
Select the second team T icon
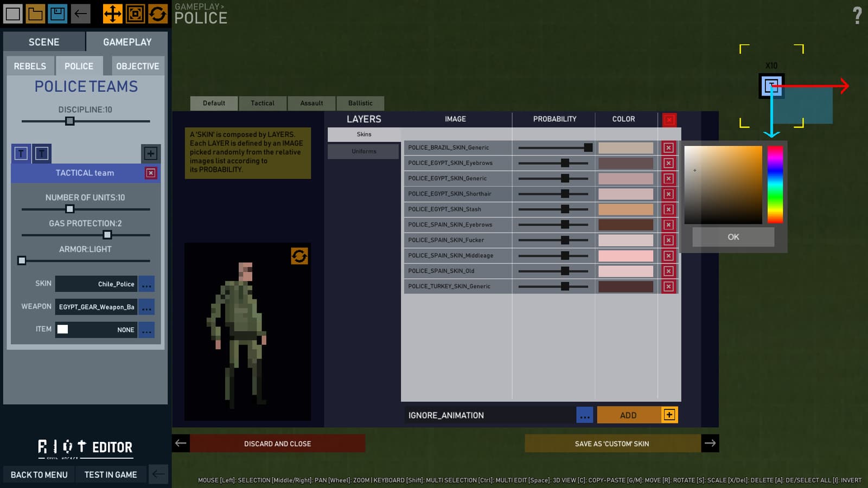pyautogui.click(x=42, y=153)
